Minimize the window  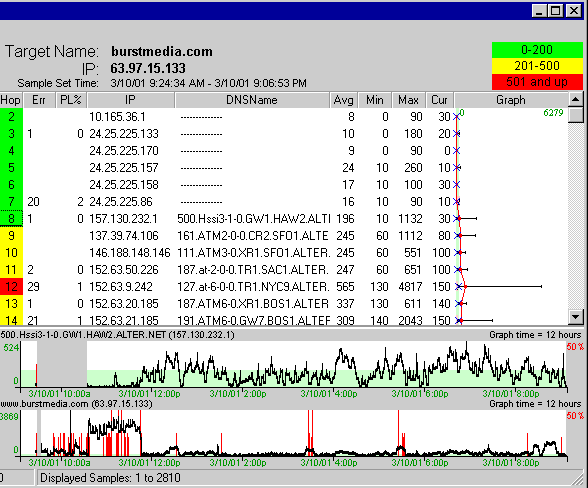[x=539, y=11]
